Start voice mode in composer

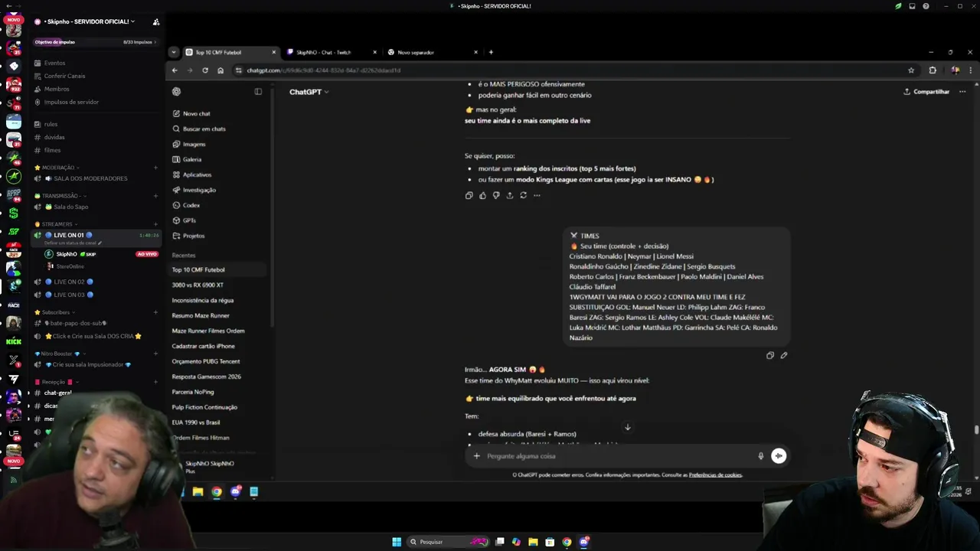pos(779,456)
